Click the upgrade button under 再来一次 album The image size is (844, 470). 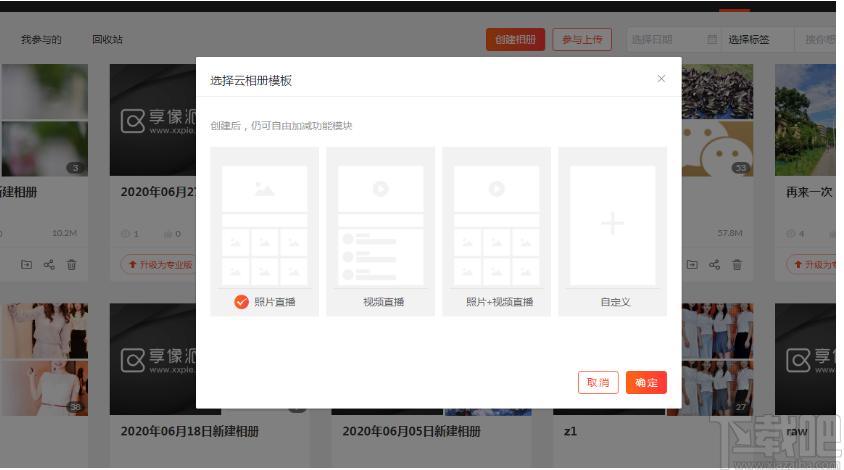(x=812, y=264)
